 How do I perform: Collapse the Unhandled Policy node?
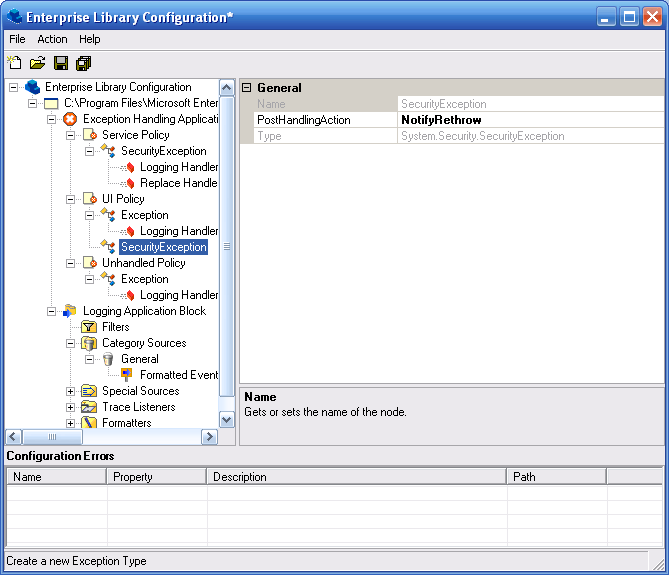70,264
